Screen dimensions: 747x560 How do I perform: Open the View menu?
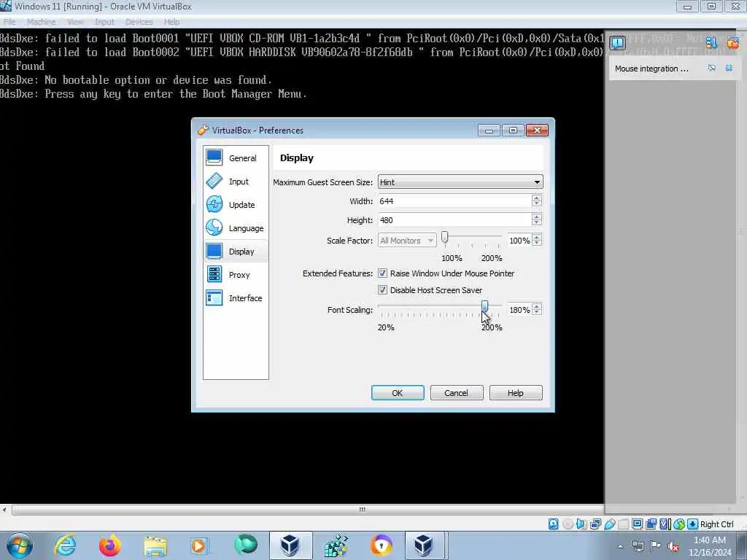[75, 22]
